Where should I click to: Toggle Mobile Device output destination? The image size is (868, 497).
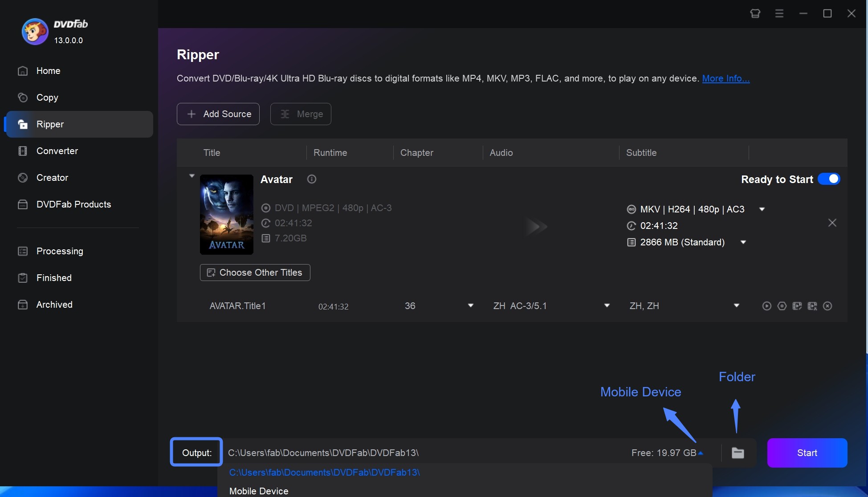pos(258,490)
